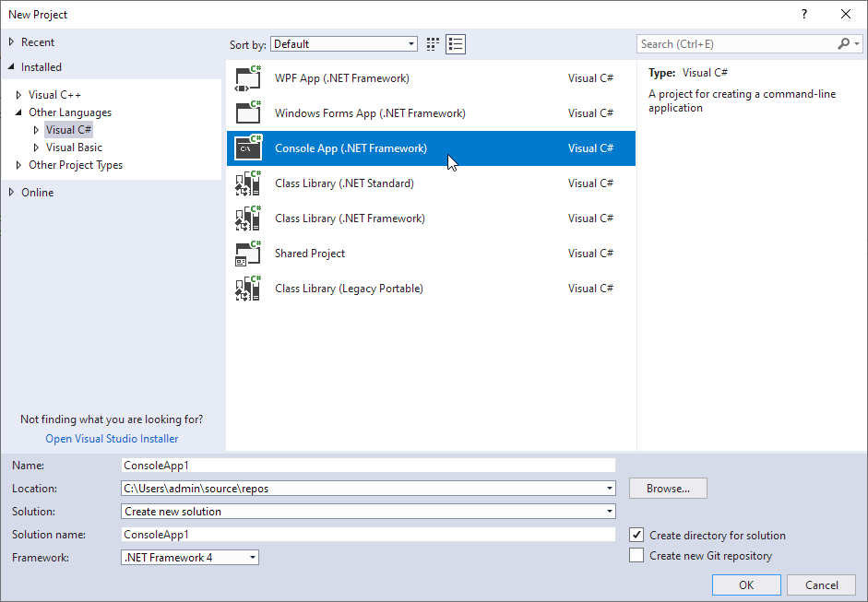Enable Create new Git repository checkbox

pyautogui.click(x=636, y=555)
